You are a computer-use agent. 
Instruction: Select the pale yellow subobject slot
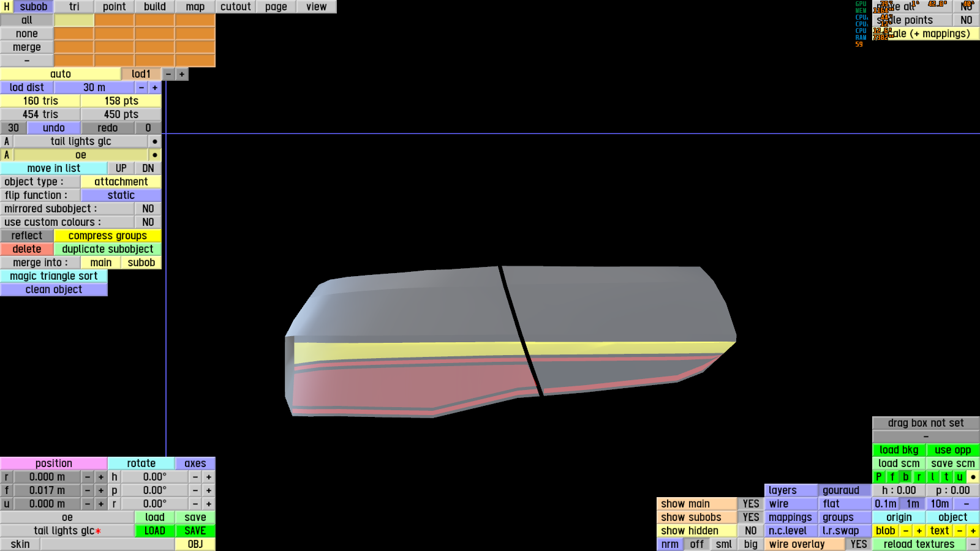74,20
